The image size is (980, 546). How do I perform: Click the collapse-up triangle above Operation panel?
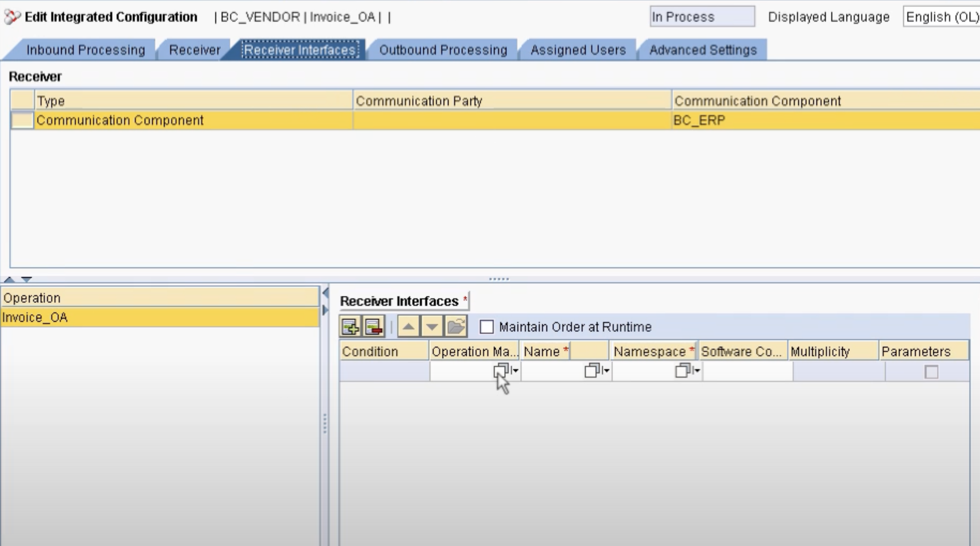[x=9, y=280]
